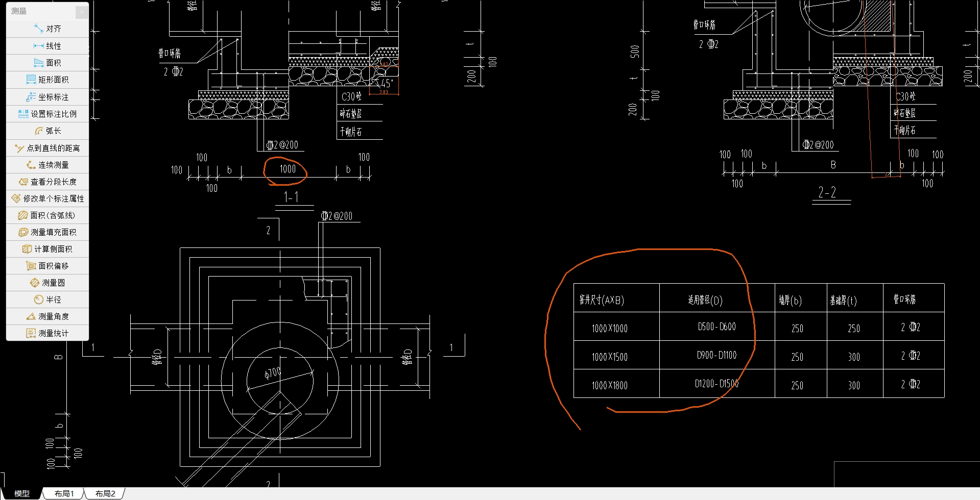Open 设置标注比例 annotation scale setting
Screen dimensions: 980x500
[47, 114]
